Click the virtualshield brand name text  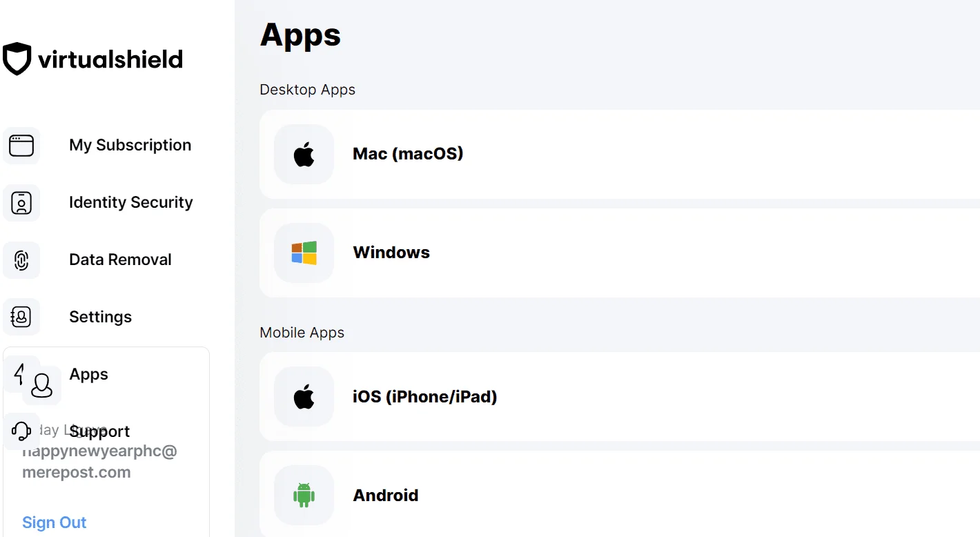[110, 59]
